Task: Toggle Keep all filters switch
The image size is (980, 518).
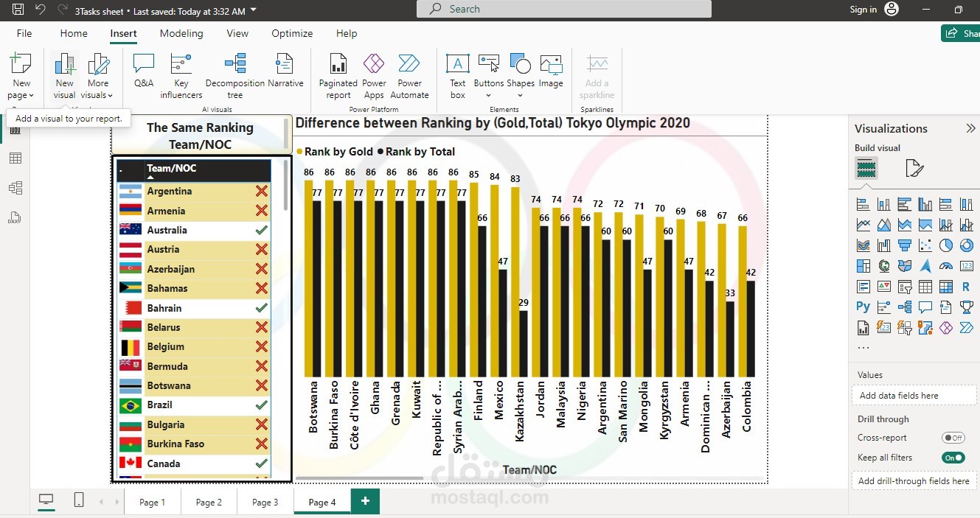Action: pos(953,458)
